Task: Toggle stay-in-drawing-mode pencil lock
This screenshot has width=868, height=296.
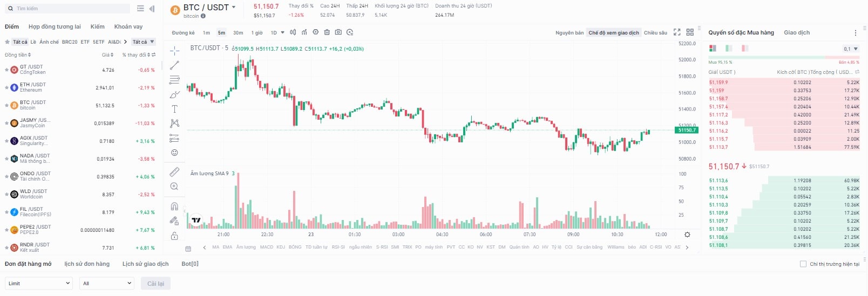Action: (174, 221)
